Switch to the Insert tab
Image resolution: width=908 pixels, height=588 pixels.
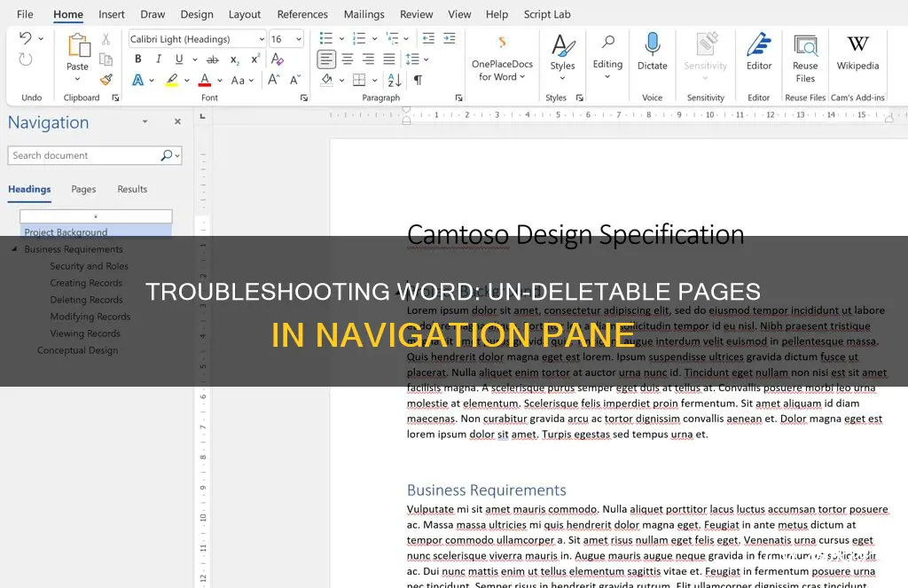point(111,14)
